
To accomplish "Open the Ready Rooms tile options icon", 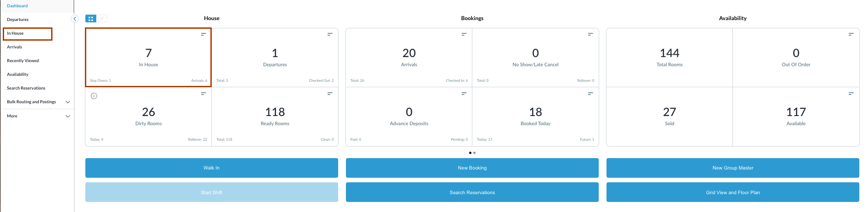I will tap(330, 94).
